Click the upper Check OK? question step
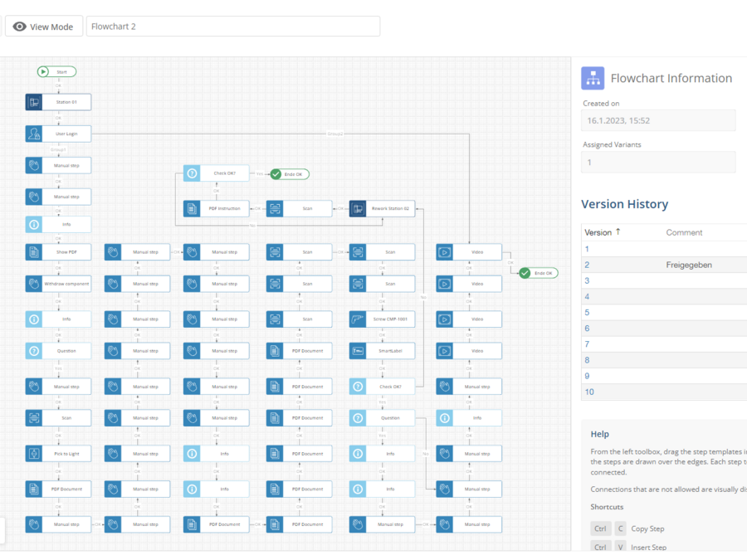This screenshot has height=560, width=747. pos(217,173)
